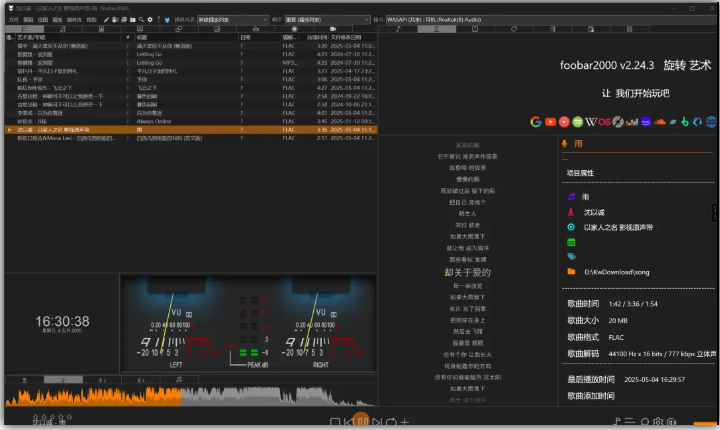Image resolution: width=720 pixels, height=430 pixels.
Task: Open the blue headphones icon
Action: pyautogui.click(x=698, y=122)
